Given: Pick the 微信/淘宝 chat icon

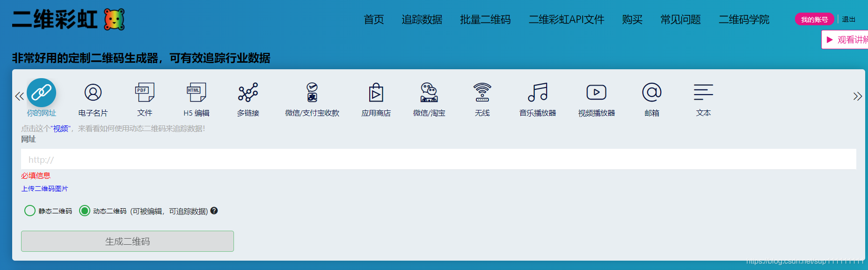Looking at the screenshot, I should click(x=429, y=92).
